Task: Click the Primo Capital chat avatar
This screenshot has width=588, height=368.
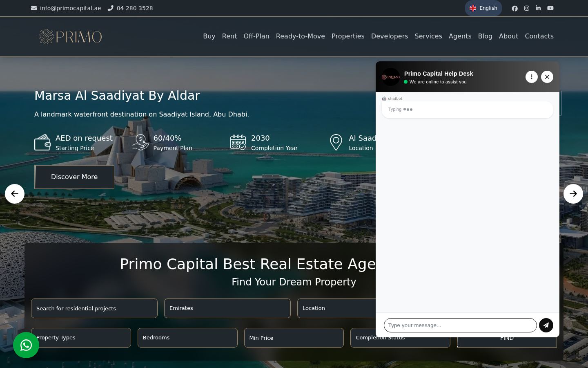Action: 391,77
